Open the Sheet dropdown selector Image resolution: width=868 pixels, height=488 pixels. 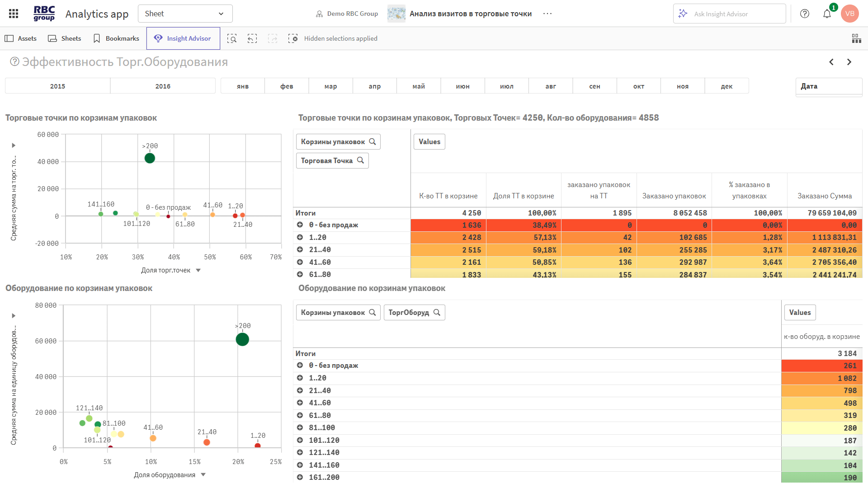click(x=185, y=14)
